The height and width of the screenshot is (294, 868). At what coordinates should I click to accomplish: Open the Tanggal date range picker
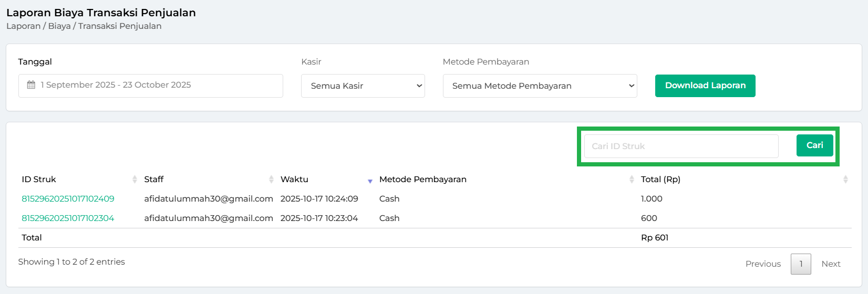(150, 86)
